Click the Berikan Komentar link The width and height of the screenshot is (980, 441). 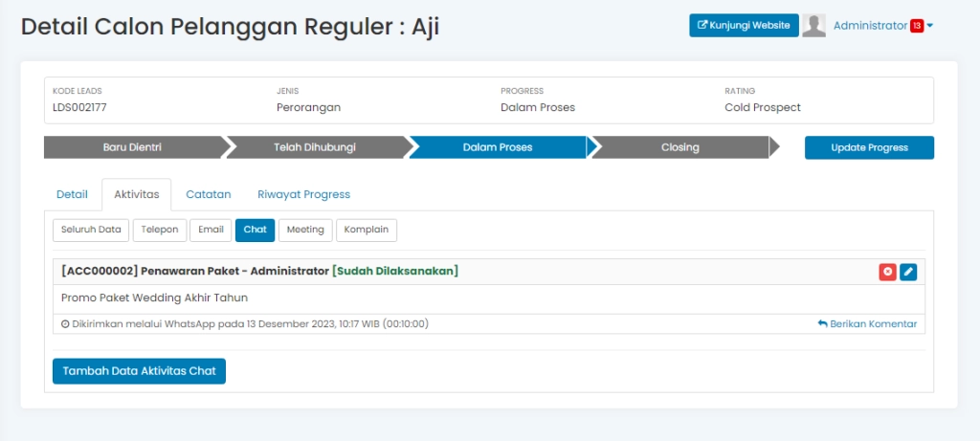click(x=867, y=324)
